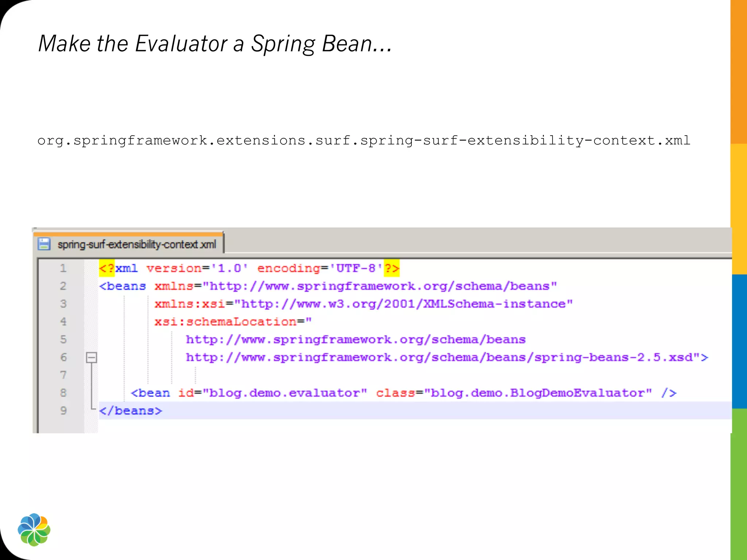This screenshot has width=747, height=560.
Task: Click line number 9 in the gutter
Action: click(63, 411)
